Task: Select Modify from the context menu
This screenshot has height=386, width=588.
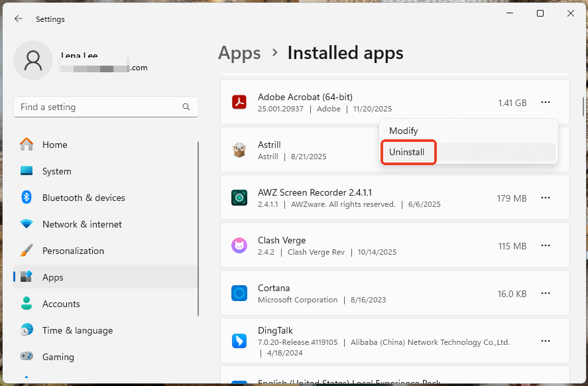Action: (403, 131)
